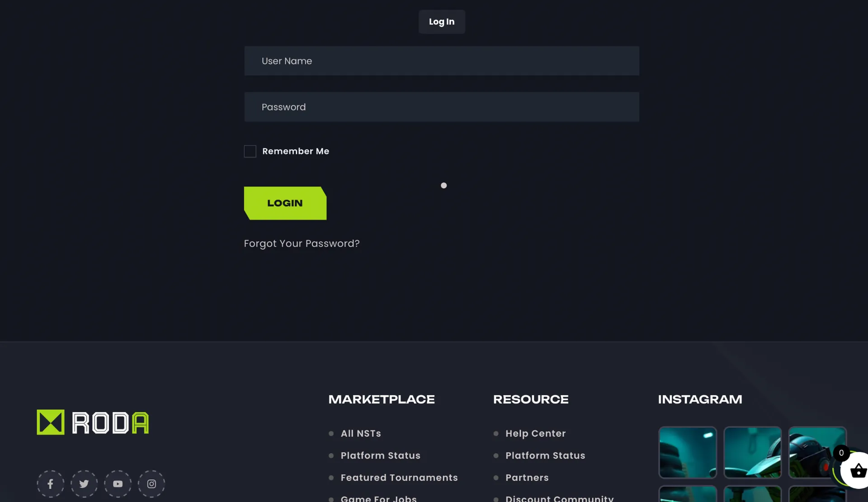Click the RODA footer logo
The width and height of the screenshot is (868, 502).
[x=93, y=422]
